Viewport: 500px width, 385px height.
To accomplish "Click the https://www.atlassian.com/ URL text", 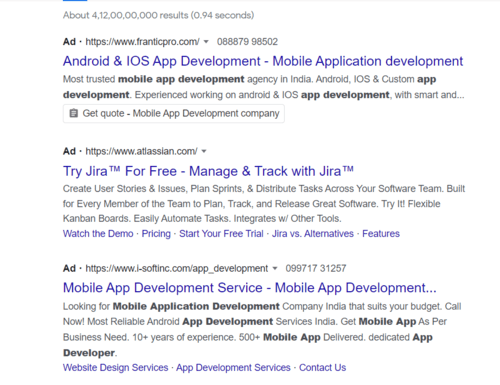I will pyautogui.click(x=141, y=151).
